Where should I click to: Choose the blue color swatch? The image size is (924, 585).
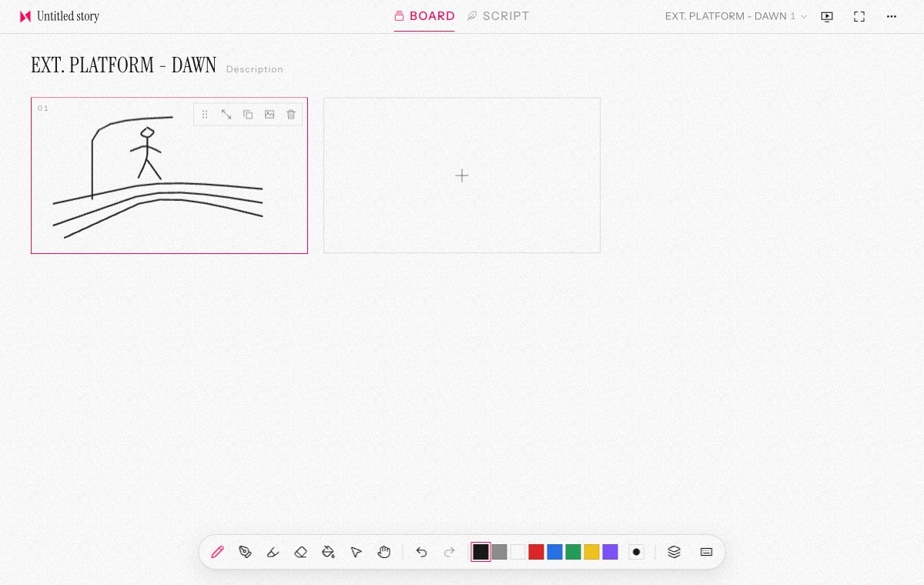point(554,552)
